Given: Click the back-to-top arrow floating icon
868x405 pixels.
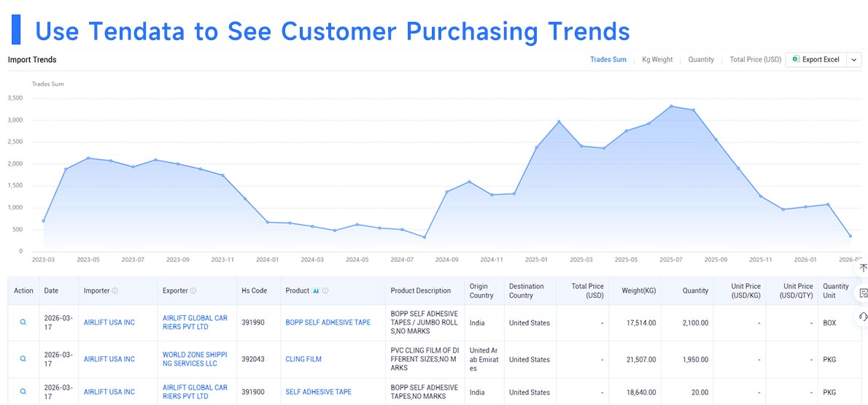Looking at the screenshot, I should point(863,268).
